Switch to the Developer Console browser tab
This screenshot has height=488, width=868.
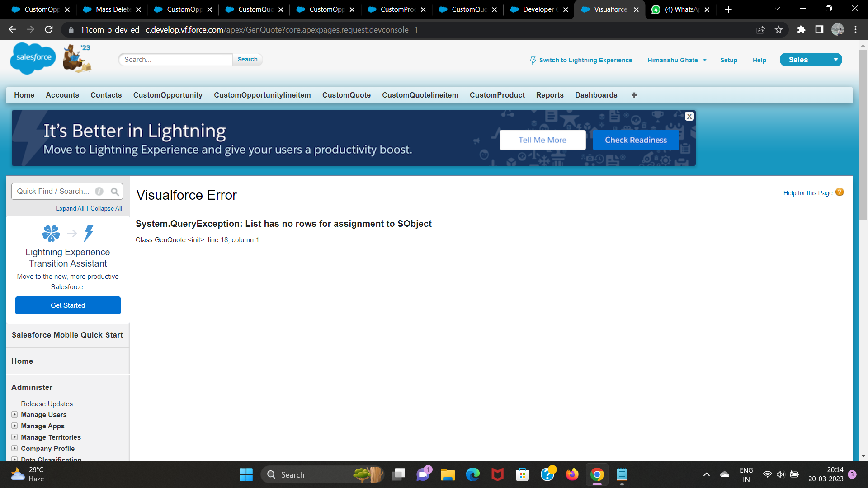[538, 9]
